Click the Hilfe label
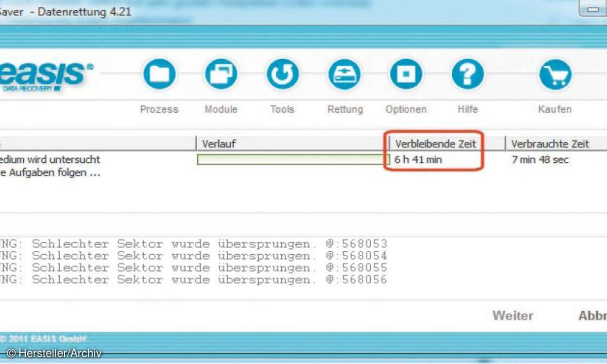Image resolution: width=607 pixels, height=364 pixels. coord(467,109)
